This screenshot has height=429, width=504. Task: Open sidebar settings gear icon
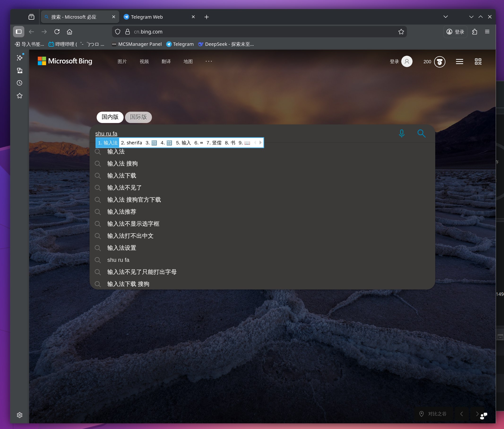[19, 415]
